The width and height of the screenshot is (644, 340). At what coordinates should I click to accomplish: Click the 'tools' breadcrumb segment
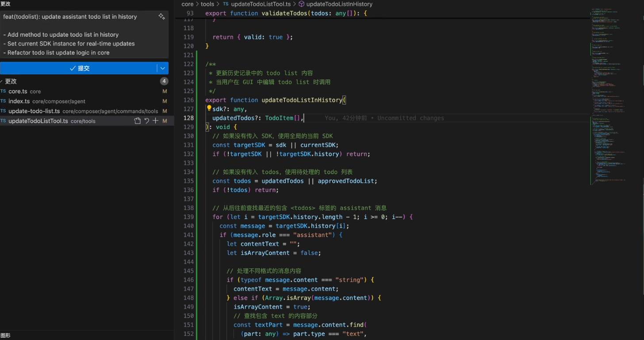point(207,4)
